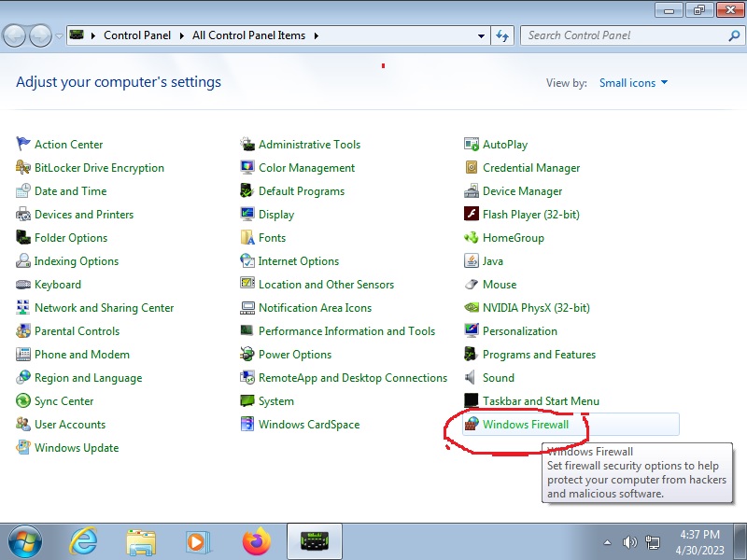The width and height of the screenshot is (747, 560).
Task: Launch Windows Media Player from taskbar
Action: pos(198,542)
